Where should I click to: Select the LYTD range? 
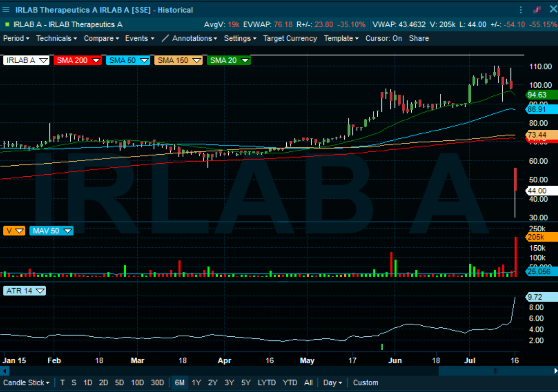pyautogui.click(x=267, y=383)
